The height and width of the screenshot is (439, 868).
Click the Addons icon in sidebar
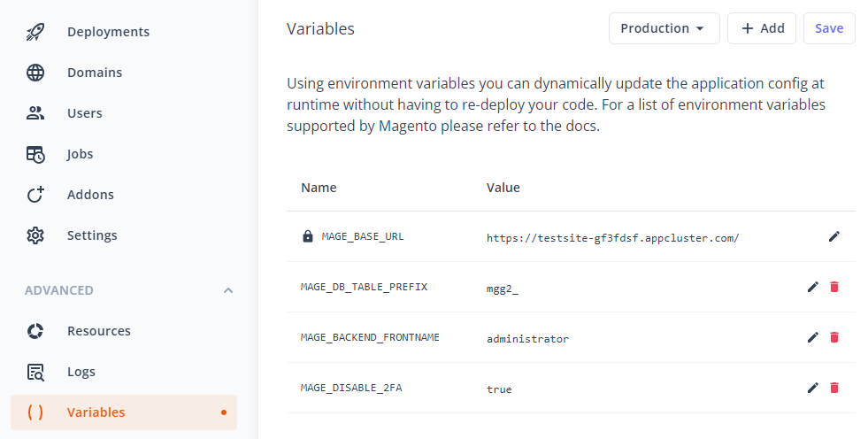point(35,195)
